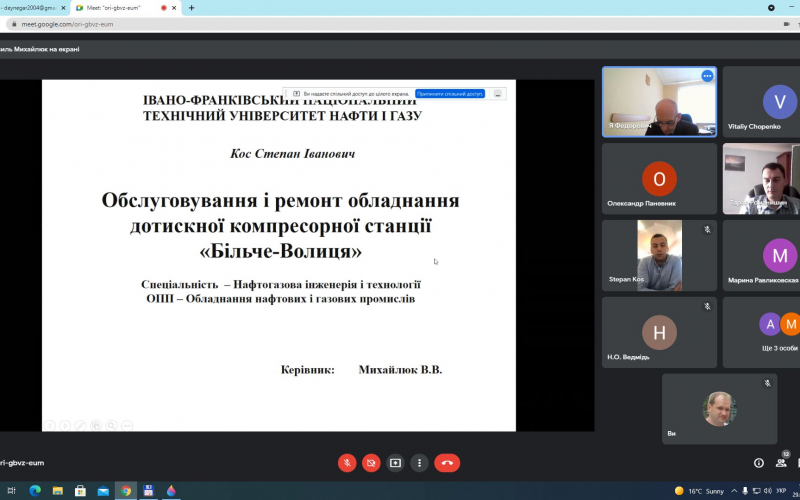Open more options three-dot menu

tap(419, 463)
